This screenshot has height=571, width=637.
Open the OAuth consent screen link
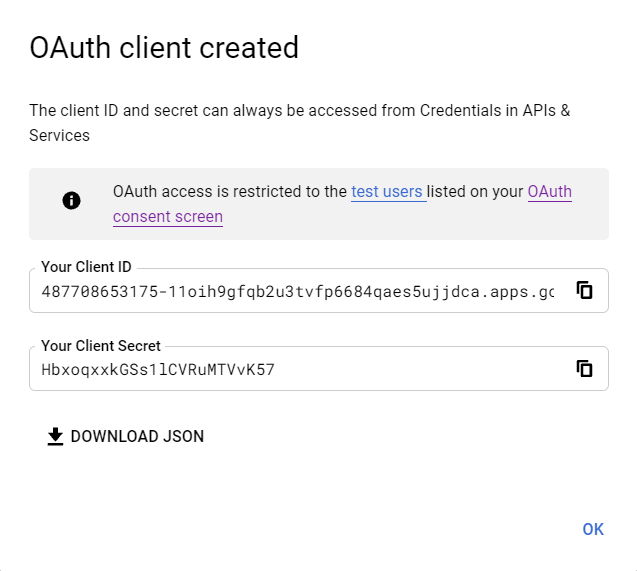549,191
